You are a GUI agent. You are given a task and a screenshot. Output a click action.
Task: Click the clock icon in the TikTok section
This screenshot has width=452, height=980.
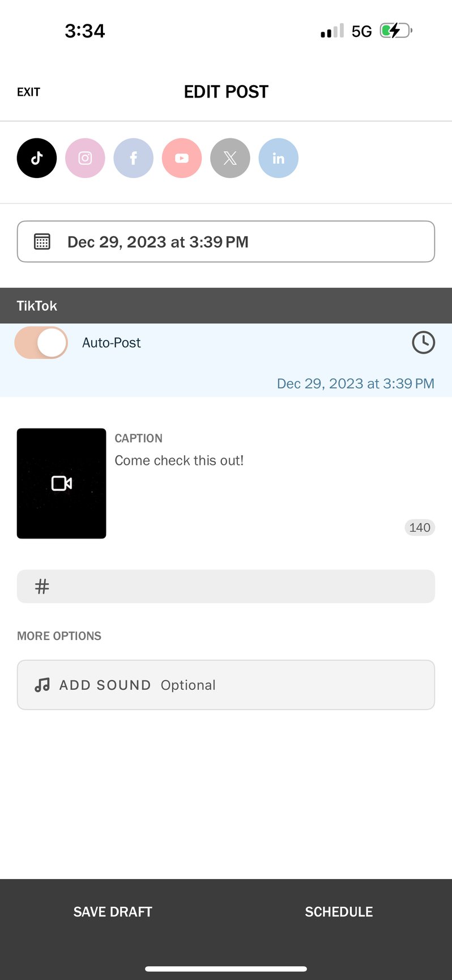(x=423, y=342)
